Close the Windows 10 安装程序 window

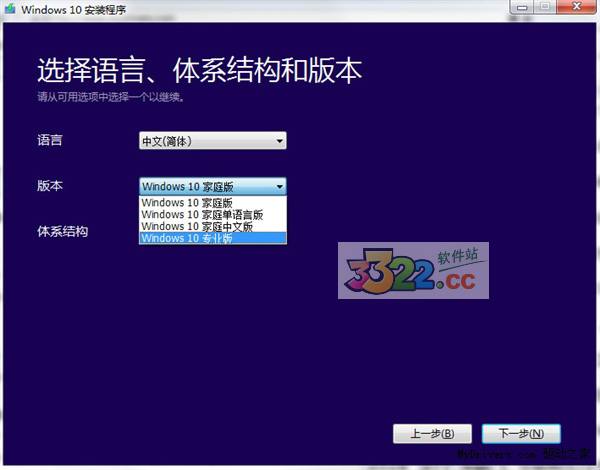(x=577, y=7)
